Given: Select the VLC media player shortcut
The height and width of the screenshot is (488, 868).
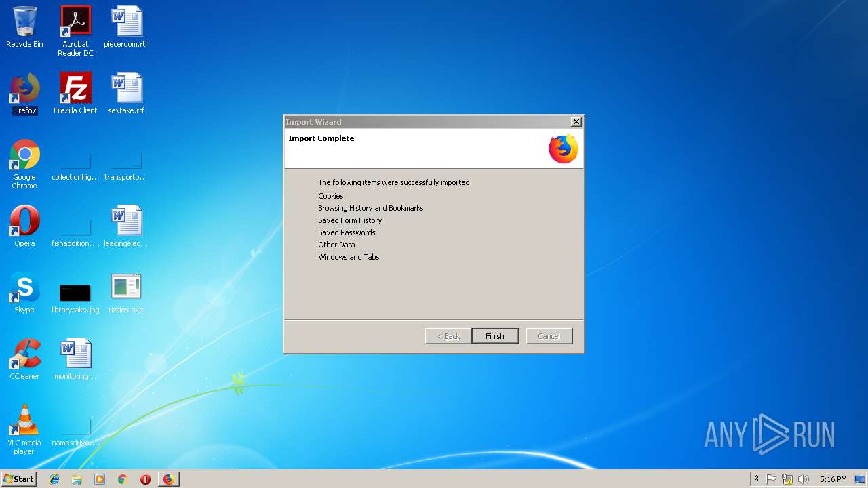Looking at the screenshot, I should click(x=24, y=430).
